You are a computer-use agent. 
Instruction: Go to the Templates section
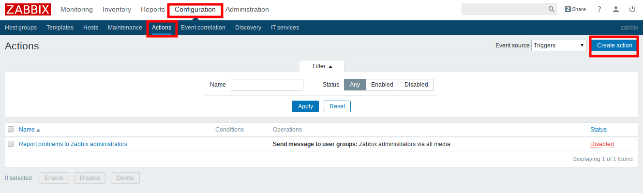click(60, 28)
